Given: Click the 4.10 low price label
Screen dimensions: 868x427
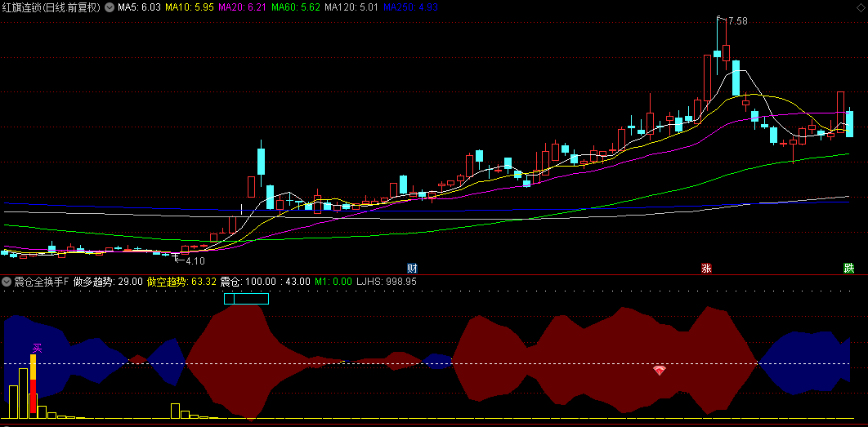Looking at the screenshot, I should pyautogui.click(x=195, y=261).
